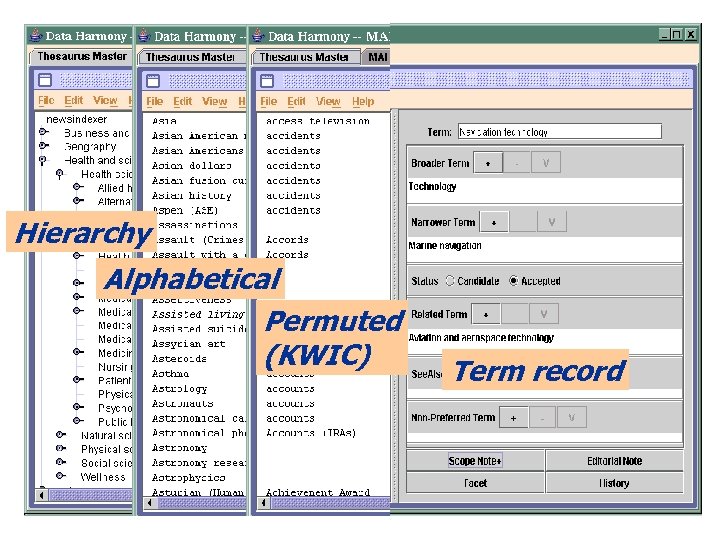Select 'Astronauts' in alphabetical list
Screen dimensions: 720x540
point(182,403)
